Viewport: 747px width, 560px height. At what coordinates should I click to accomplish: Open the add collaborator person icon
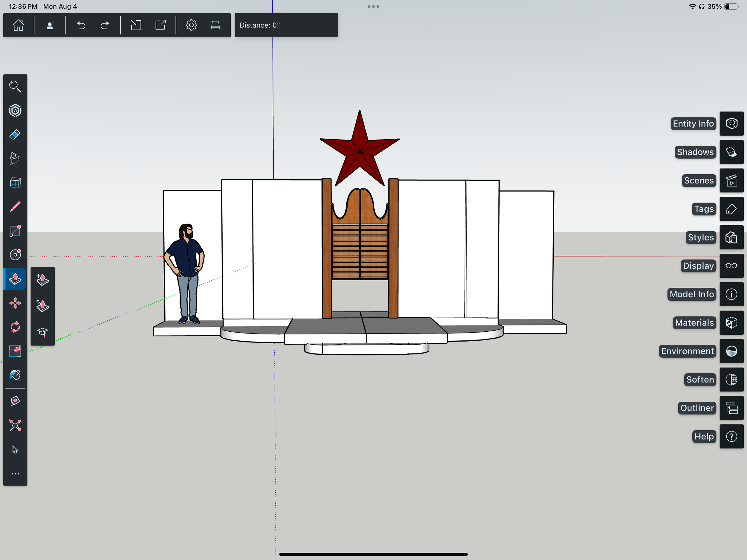[50, 25]
